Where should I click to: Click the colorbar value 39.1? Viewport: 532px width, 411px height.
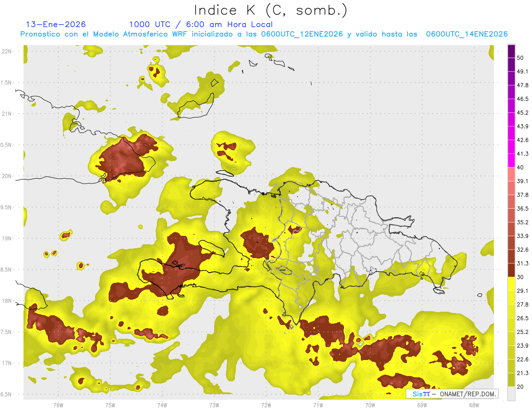(x=523, y=181)
